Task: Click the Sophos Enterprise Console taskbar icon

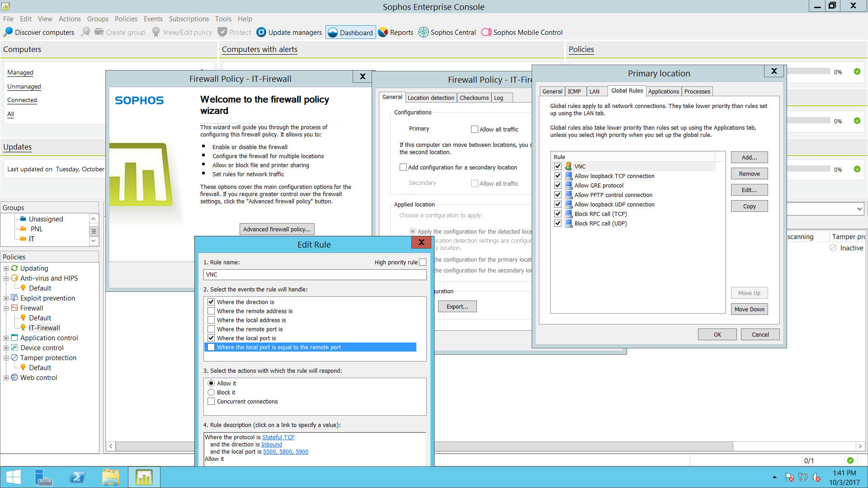Action: 144,477
